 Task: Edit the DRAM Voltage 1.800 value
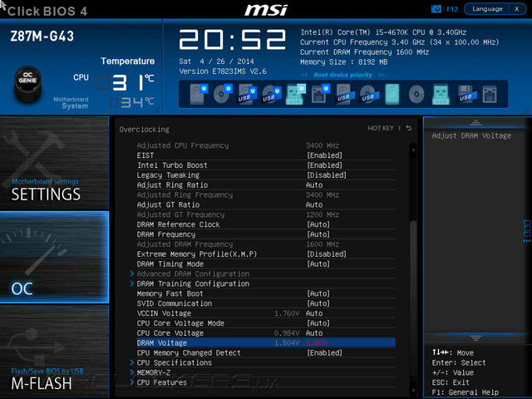317,343
